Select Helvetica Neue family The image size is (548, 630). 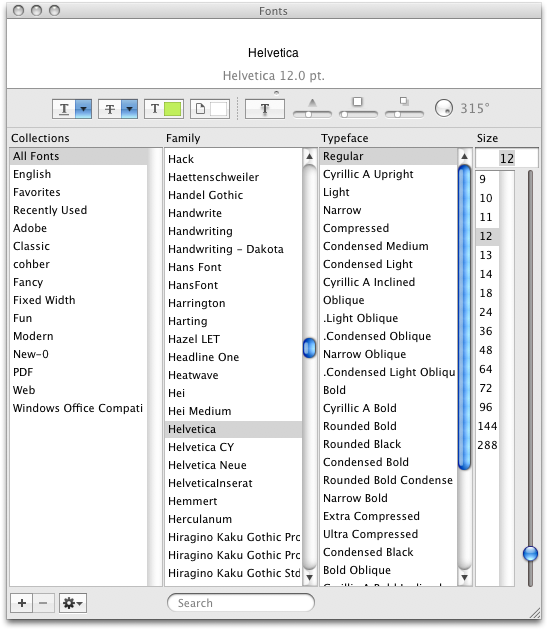click(x=233, y=465)
